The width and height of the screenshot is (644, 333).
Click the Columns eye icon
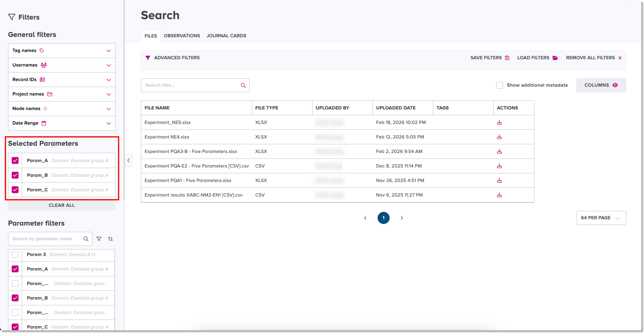pyautogui.click(x=615, y=85)
